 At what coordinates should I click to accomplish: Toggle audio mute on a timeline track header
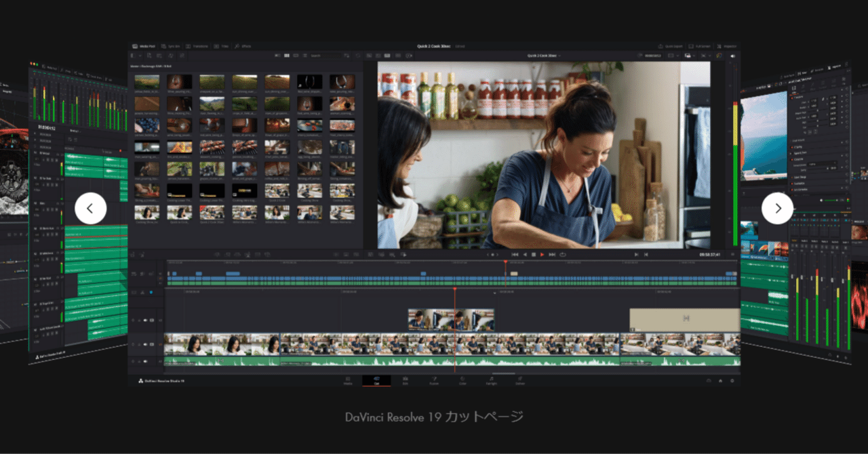point(145,361)
